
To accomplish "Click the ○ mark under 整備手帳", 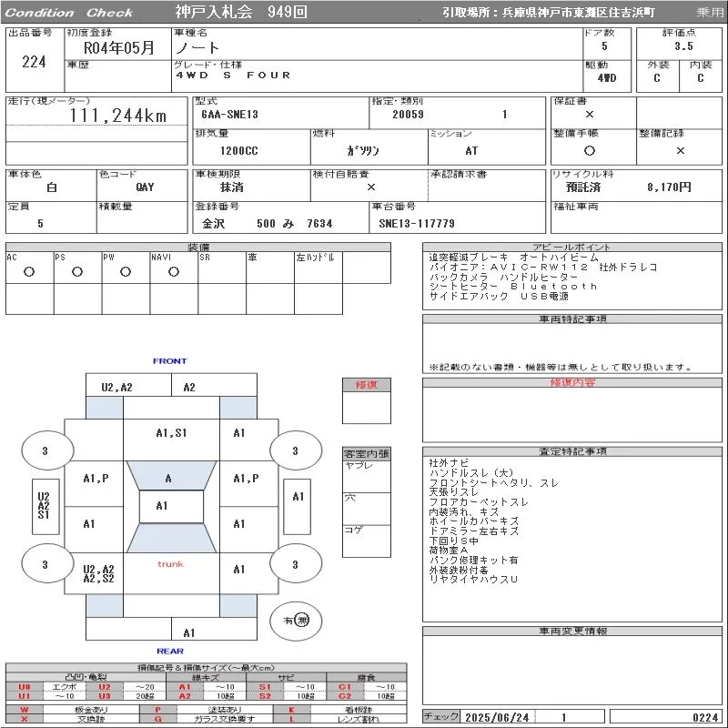I will point(589,150).
